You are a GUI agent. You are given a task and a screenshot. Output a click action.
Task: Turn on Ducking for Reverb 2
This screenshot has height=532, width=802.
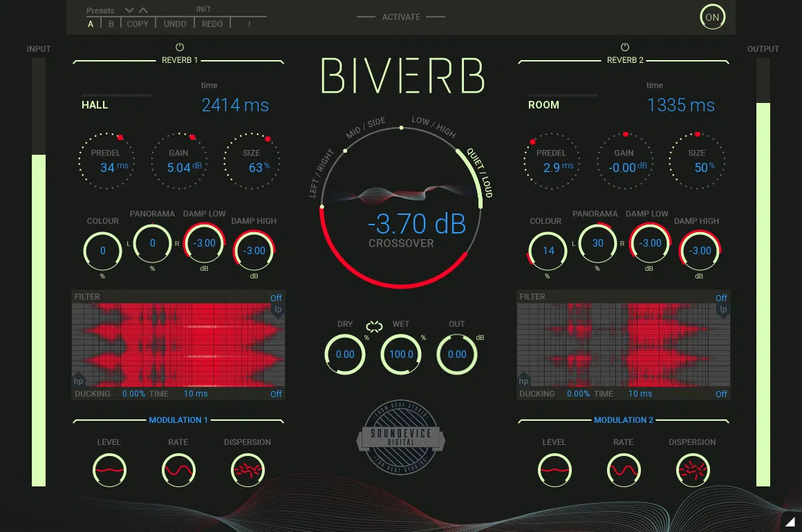coord(720,394)
